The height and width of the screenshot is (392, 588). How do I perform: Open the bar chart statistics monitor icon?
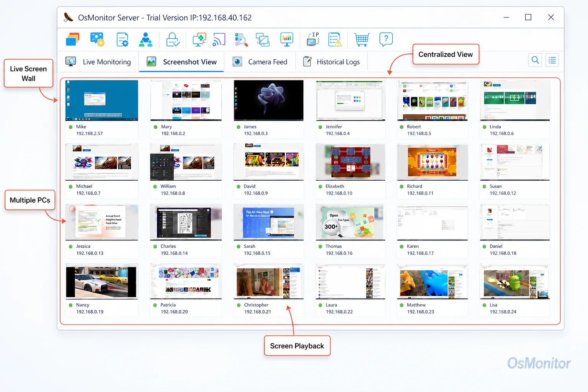pyautogui.click(x=287, y=39)
